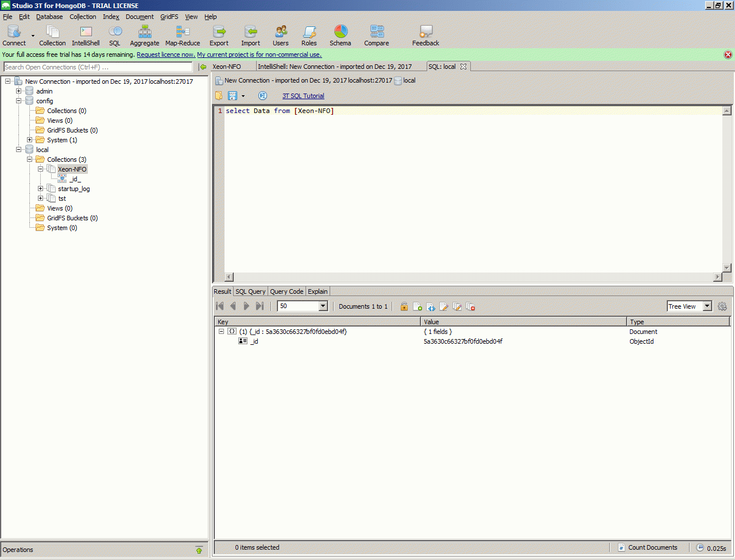The image size is (735, 560).
Task: Collapse the Xeon-NFO collection node
Action: [41, 169]
